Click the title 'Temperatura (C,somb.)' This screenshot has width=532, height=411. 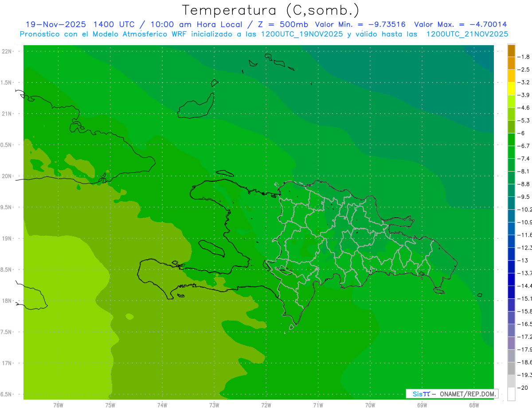[x=270, y=10]
